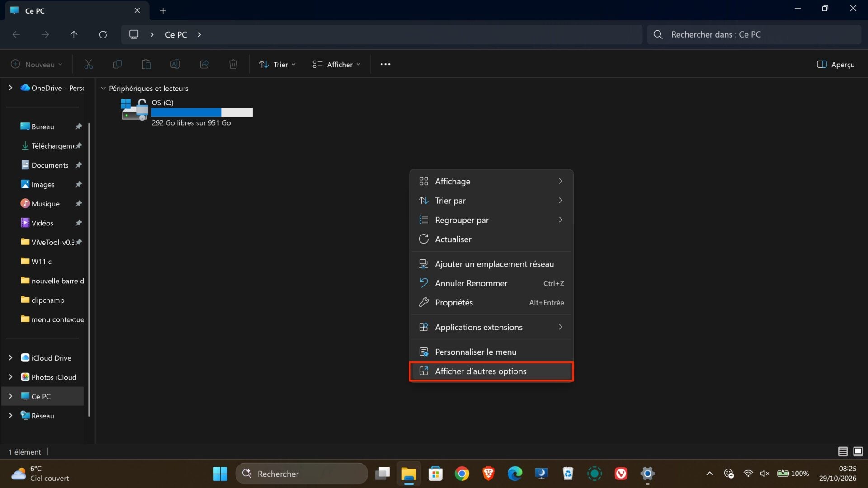Choose Personnaliser le menu

[491, 352]
